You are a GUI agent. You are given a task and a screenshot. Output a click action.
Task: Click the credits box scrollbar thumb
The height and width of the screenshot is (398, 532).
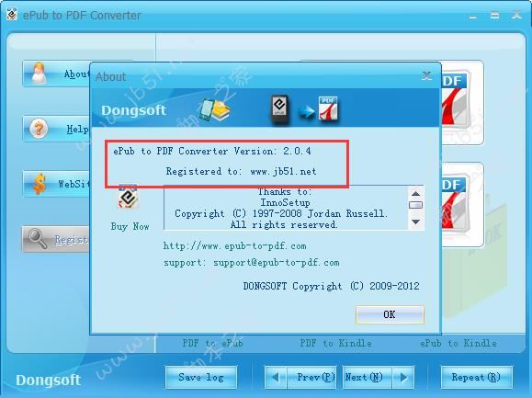[415, 205]
